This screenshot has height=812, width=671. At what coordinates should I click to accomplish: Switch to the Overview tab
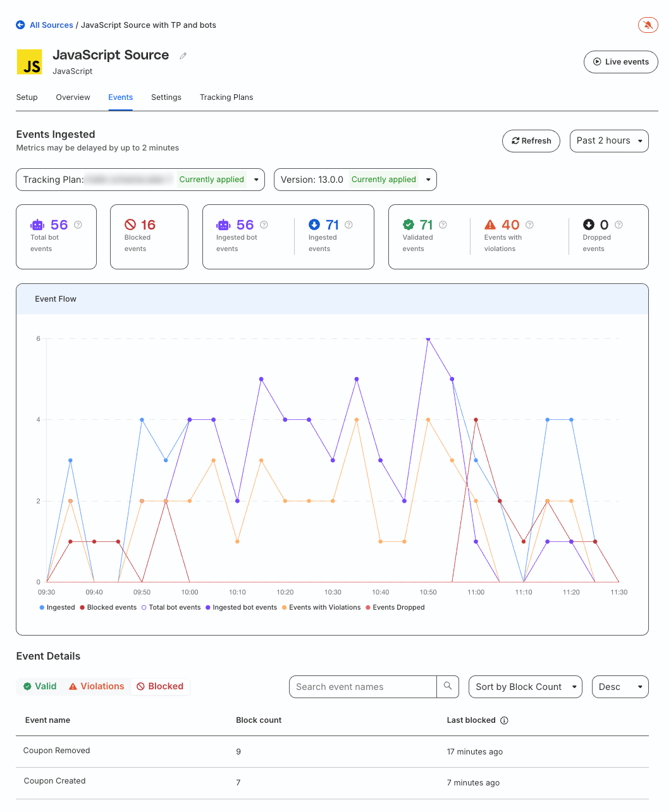pyautogui.click(x=73, y=97)
